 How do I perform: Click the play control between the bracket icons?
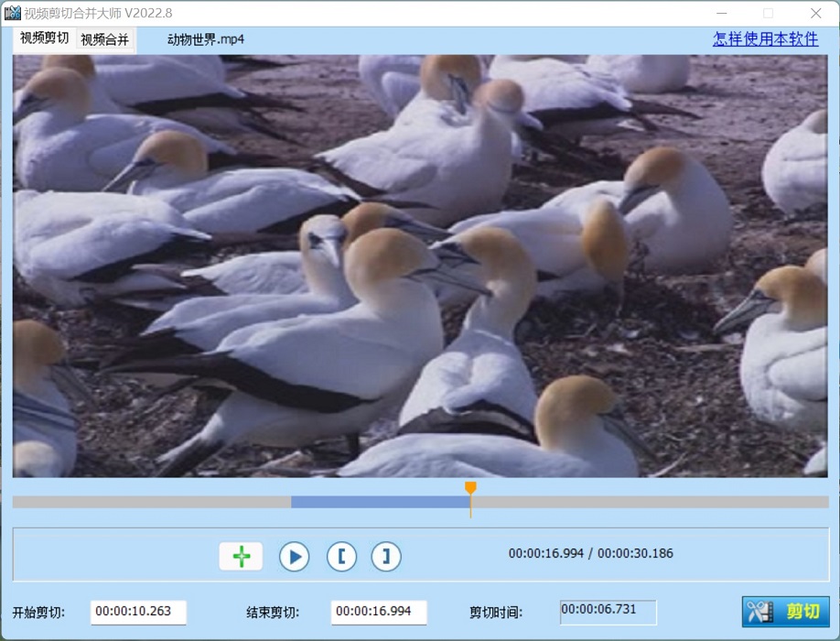pyautogui.click(x=294, y=556)
